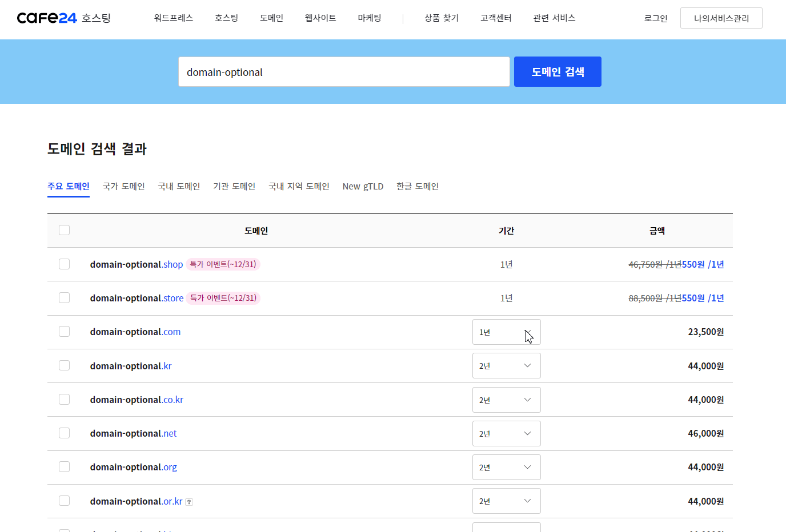Click the 550원 /1년 price for .store
786x532 pixels.
(x=703, y=298)
